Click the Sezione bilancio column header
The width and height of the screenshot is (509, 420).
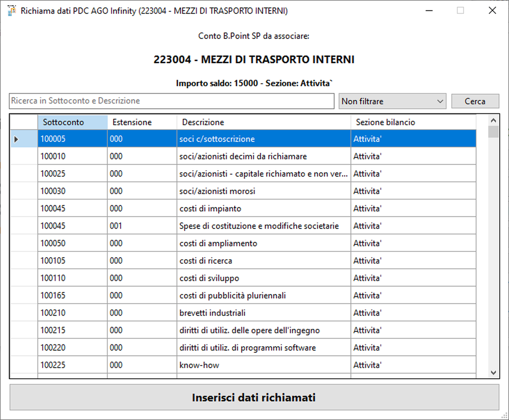coord(414,122)
